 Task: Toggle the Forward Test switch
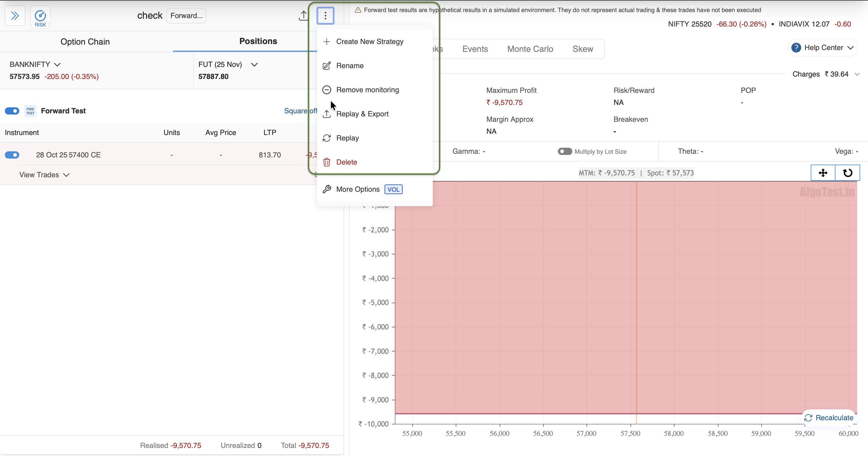pos(12,111)
